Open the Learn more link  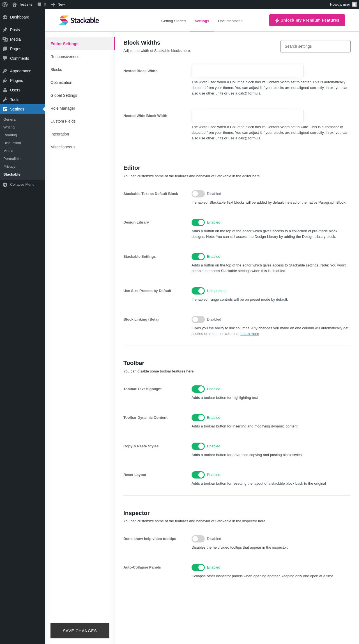[250, 334]
